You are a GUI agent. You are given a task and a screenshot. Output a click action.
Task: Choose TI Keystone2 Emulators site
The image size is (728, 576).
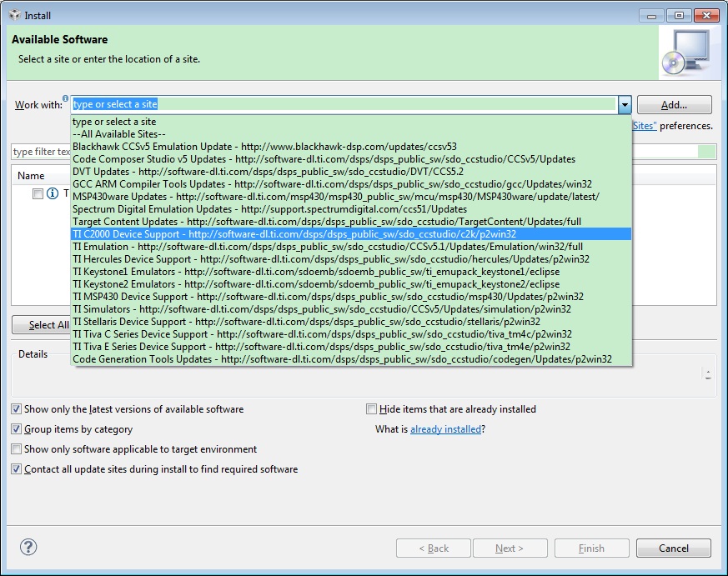pyautogui.click(x=351, y=284)
